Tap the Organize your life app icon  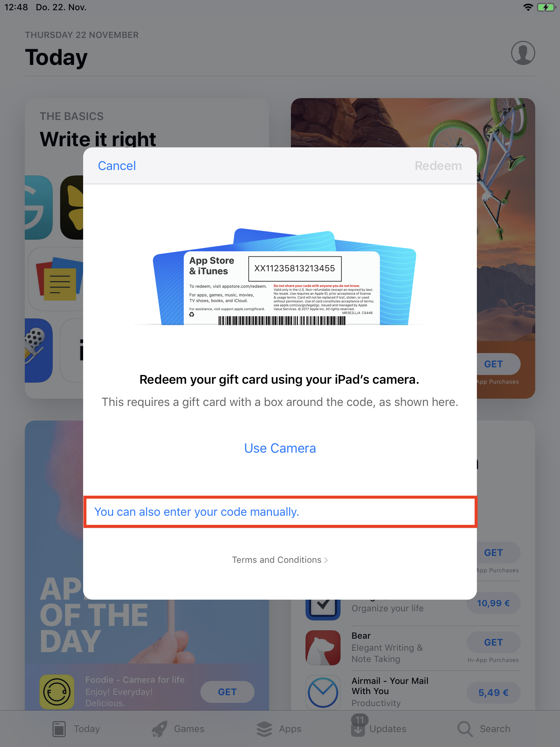323,609
